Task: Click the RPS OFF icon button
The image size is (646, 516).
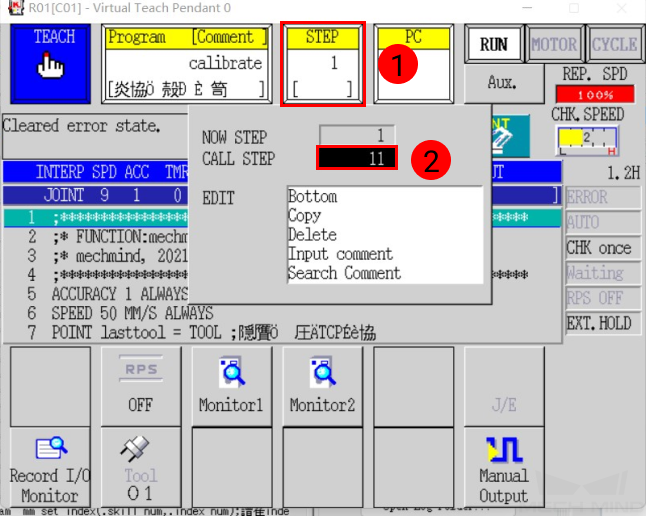Action: tap(141, 387)
